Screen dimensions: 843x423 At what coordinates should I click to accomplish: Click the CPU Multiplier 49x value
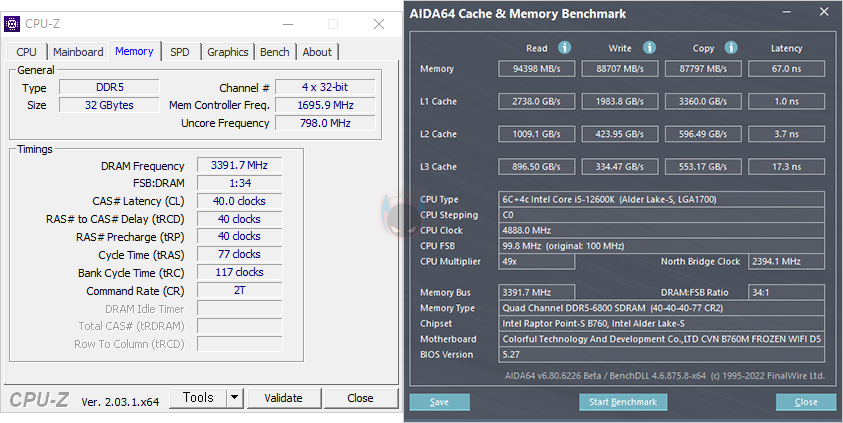coord(537,262)
